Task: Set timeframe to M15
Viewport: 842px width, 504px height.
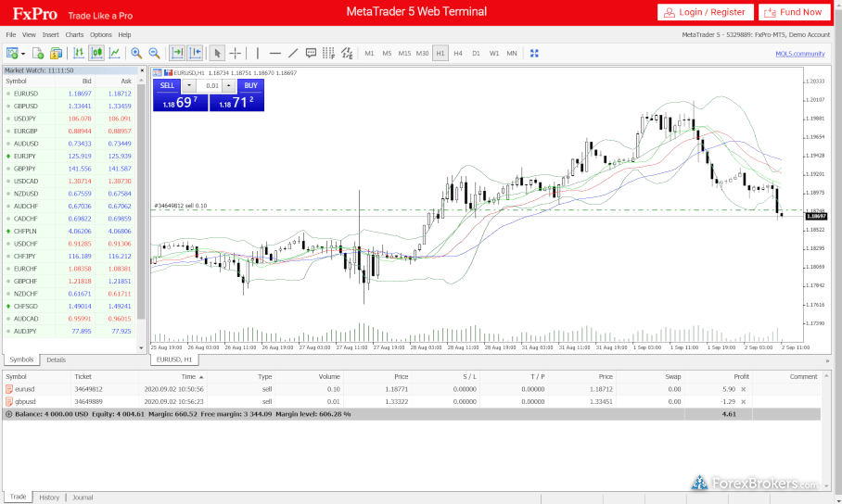Action: pos(404,53)
